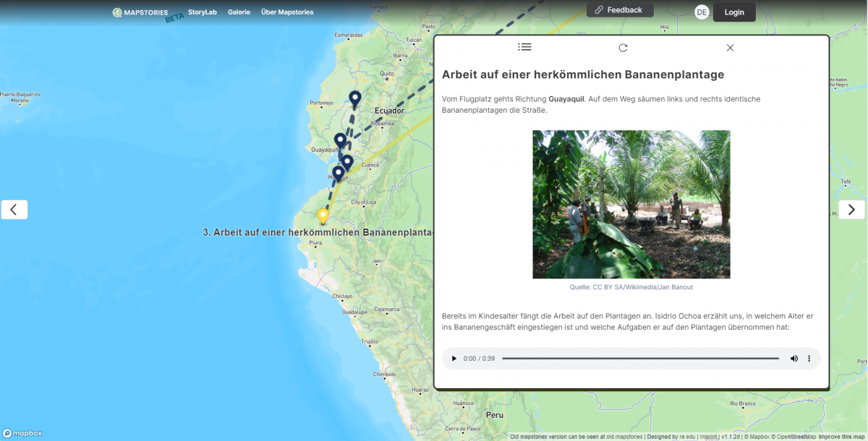868x441 pixels.
Task: Click the Mapbox logo
Action: pos(22,433)
